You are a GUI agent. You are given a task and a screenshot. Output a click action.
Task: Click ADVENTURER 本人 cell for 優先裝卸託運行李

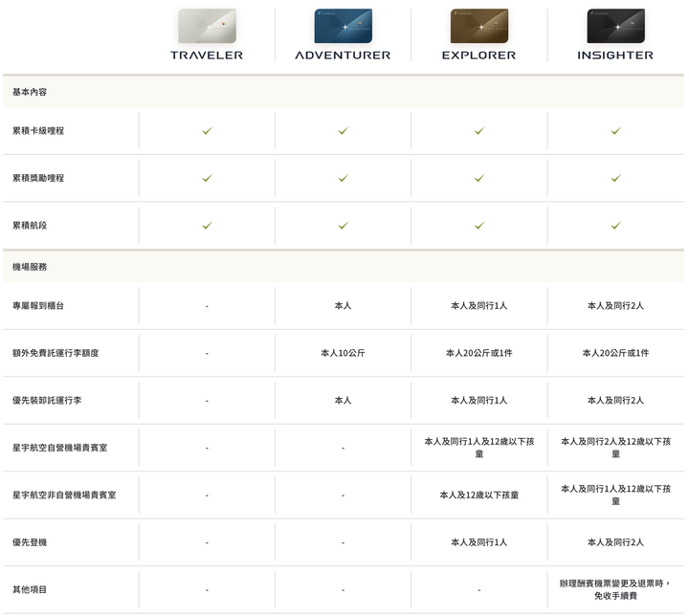click(x=344, y=401)
